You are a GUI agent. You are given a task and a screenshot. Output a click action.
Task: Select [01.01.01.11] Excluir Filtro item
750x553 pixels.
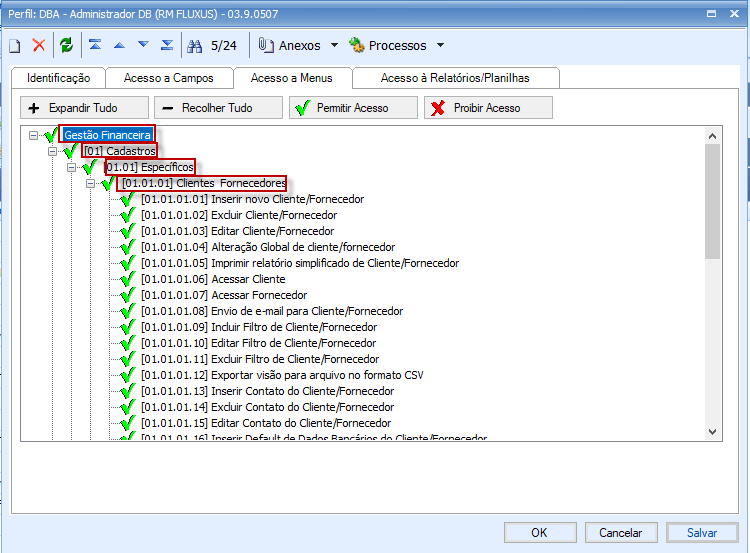(260, 359)
